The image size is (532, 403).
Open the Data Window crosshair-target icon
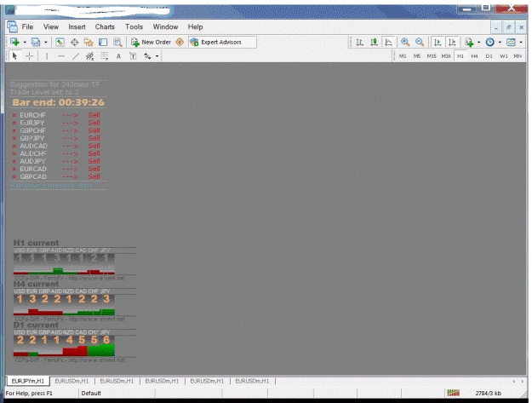(x=74, y=42)
